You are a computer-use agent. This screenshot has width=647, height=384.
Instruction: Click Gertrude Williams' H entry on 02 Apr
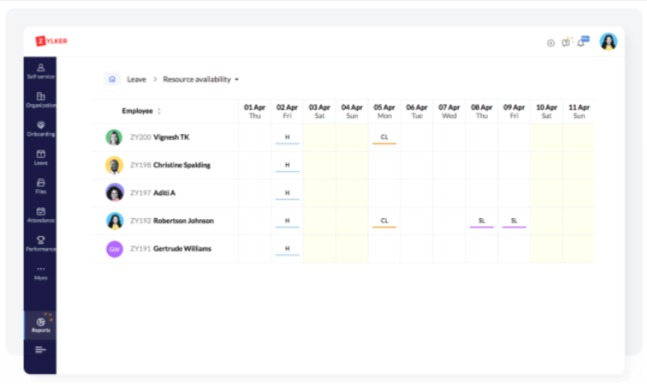(x=287, y=249)
